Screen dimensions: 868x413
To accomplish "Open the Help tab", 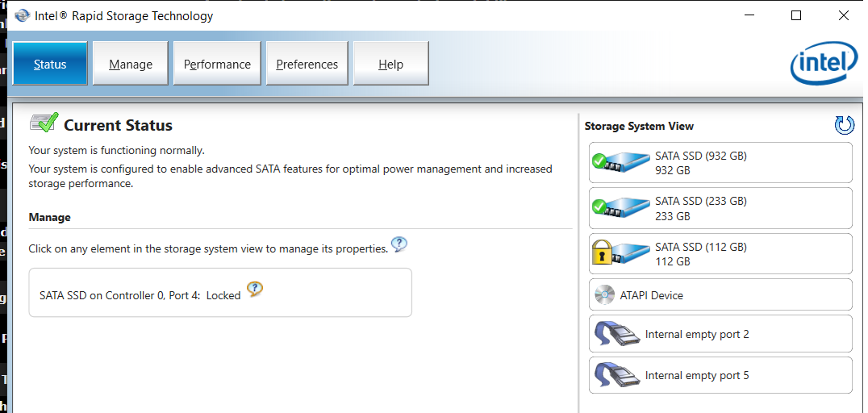I will click(x=390, y=65).
